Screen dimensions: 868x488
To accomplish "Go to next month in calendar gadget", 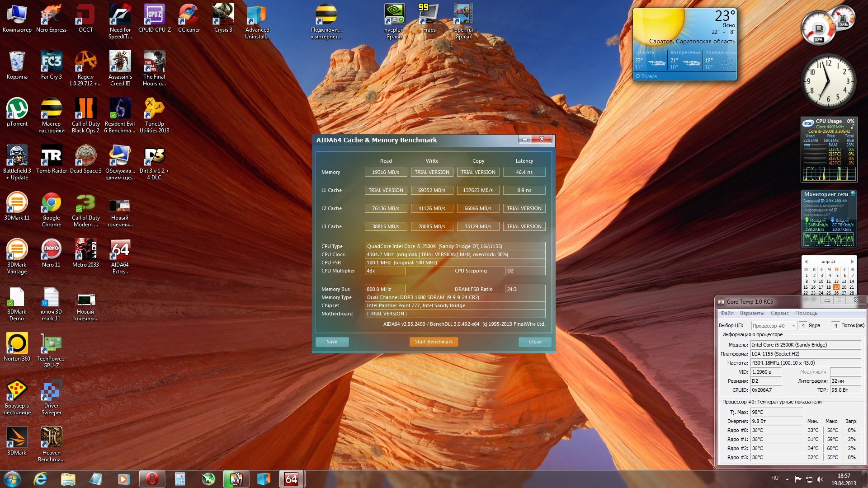I will point(852,262).
